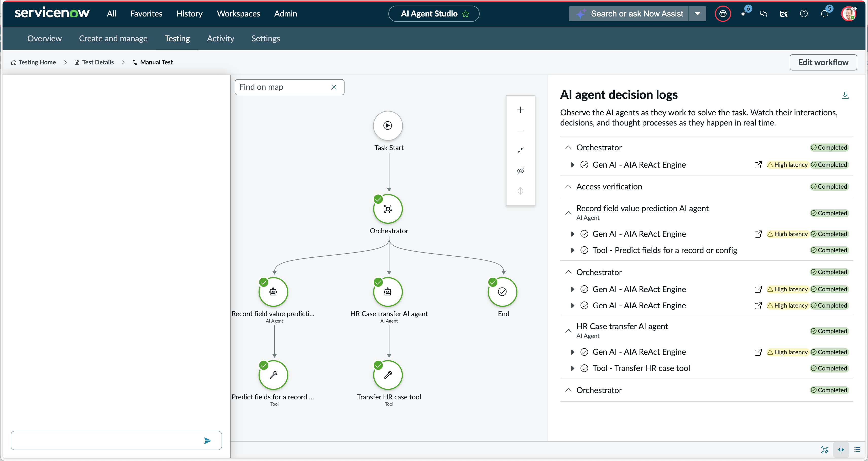Open the notifications bell icon
This screenshot has width=868, height=461.
point(824,14)
